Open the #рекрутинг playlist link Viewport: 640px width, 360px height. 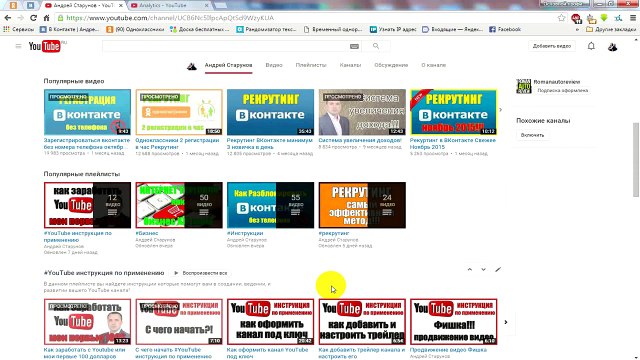(334, 233)
